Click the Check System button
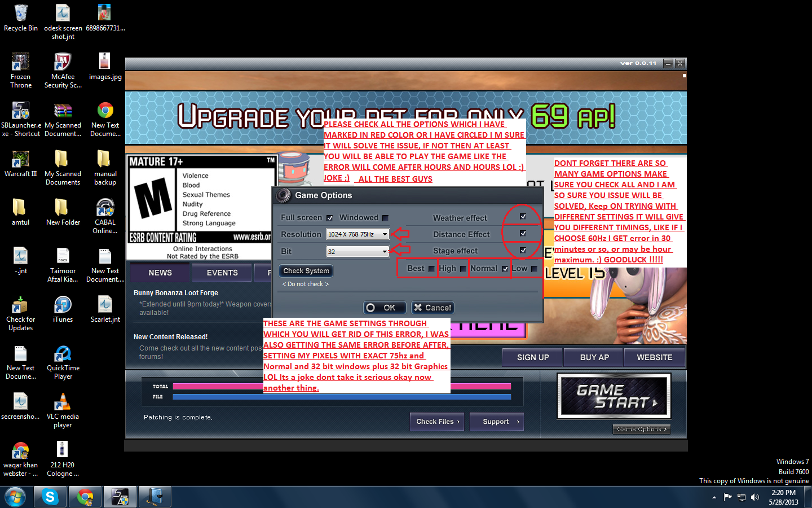This screenshot has width=812, height=508. [306, 271]
